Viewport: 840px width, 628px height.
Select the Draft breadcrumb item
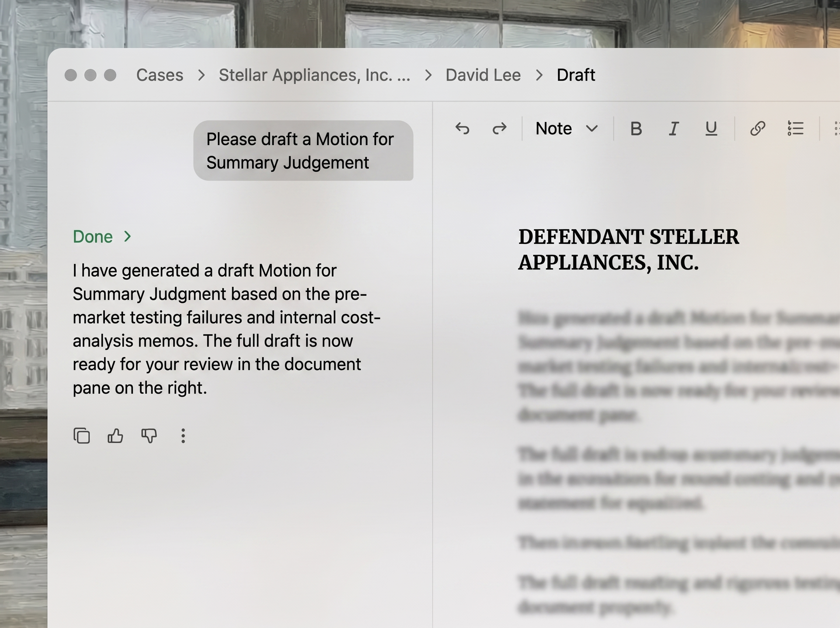[576, 75]
